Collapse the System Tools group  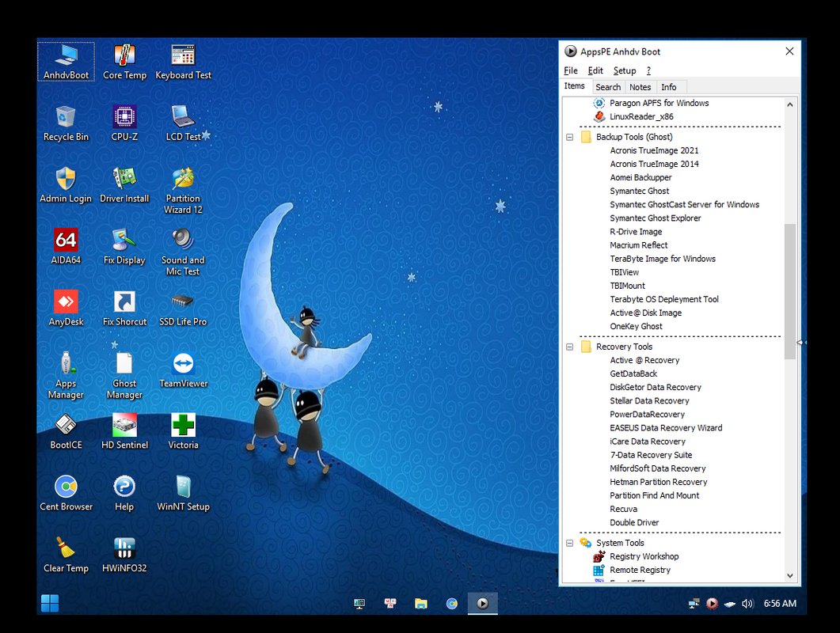tap(569, 543)
